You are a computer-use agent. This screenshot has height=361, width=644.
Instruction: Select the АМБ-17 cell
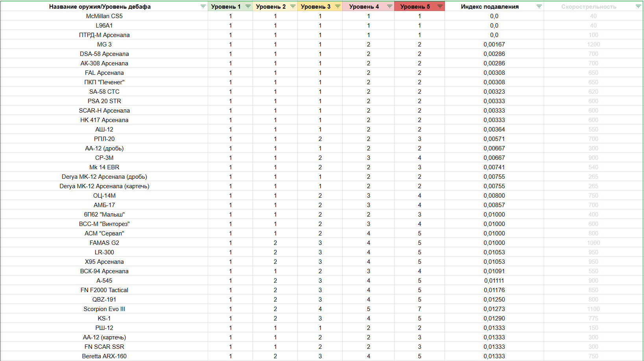(x=104, y=205)
